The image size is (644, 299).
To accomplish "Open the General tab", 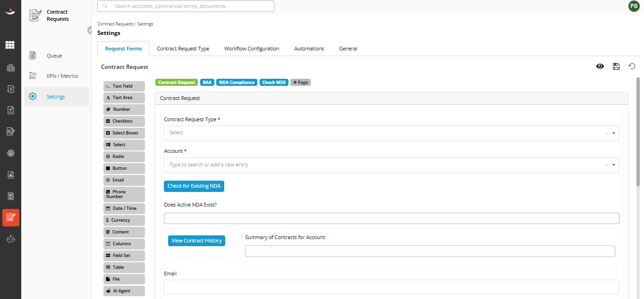I will (348, 49).
